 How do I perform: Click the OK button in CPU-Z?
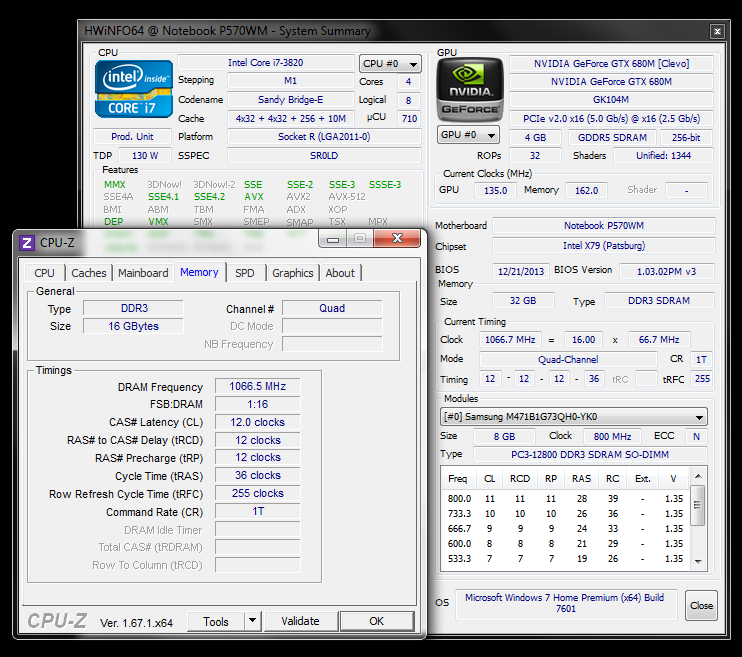pos(377,621)
